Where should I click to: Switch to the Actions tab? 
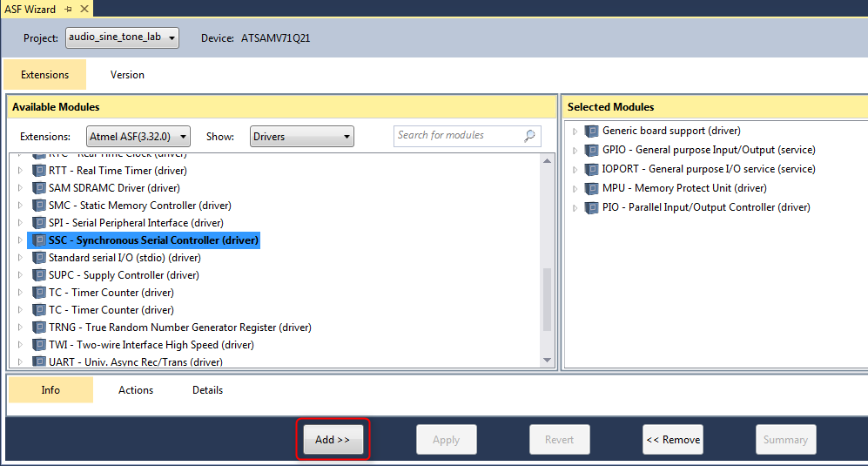click(136, 390)
